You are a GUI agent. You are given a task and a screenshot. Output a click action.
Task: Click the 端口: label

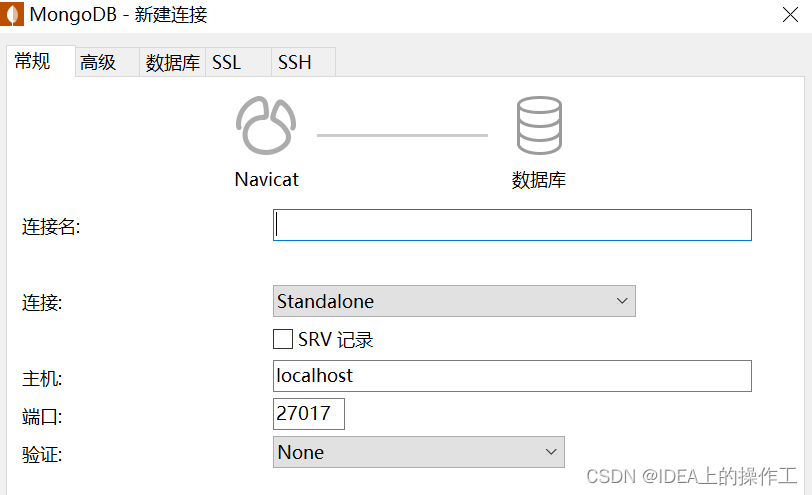pos(42,417)
